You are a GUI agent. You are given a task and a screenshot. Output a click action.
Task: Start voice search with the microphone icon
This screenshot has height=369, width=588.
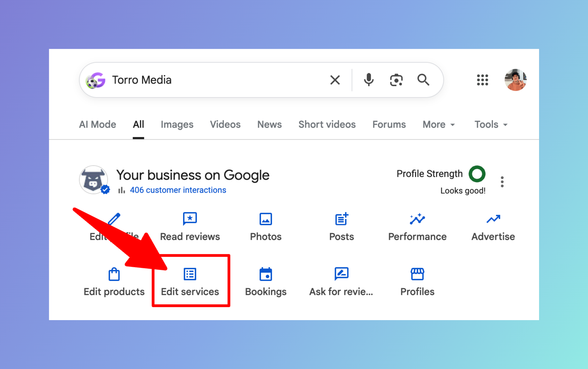pos(368,80)
